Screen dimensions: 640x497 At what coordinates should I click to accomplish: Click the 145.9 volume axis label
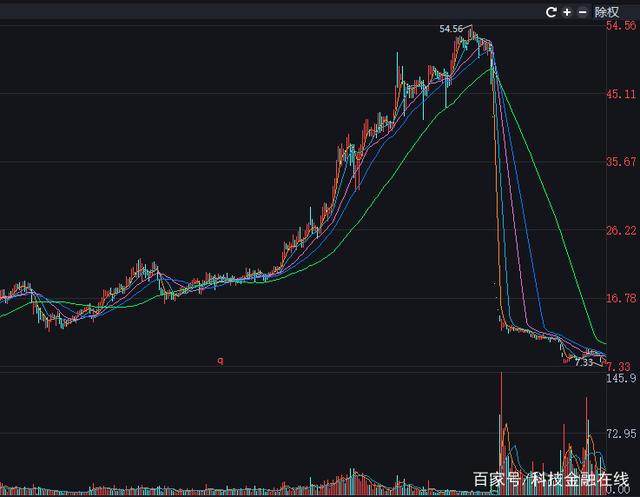click(x=621, y=379)
